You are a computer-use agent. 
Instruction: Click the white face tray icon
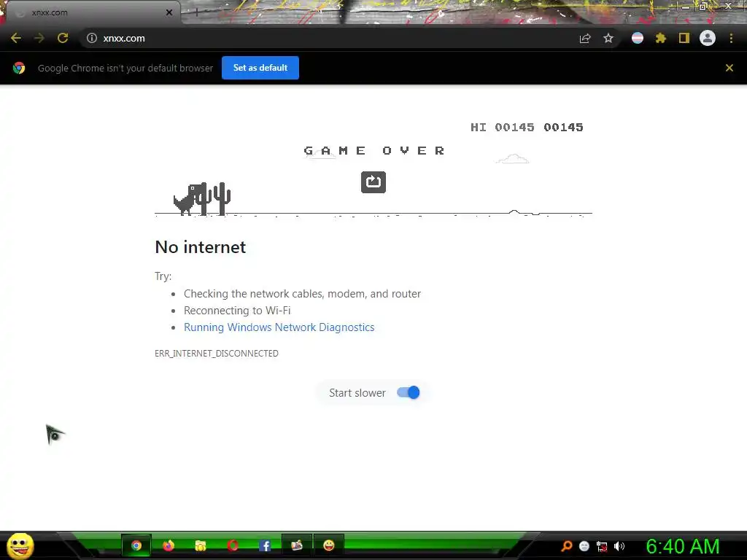[x=584, y=546]
